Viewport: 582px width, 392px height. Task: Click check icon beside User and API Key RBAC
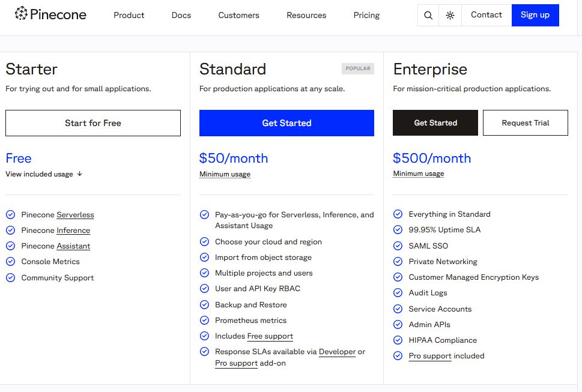click(204, 289)
